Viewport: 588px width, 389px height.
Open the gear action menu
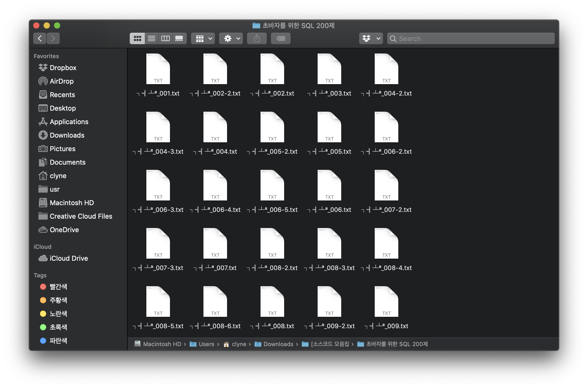[231, 39]
